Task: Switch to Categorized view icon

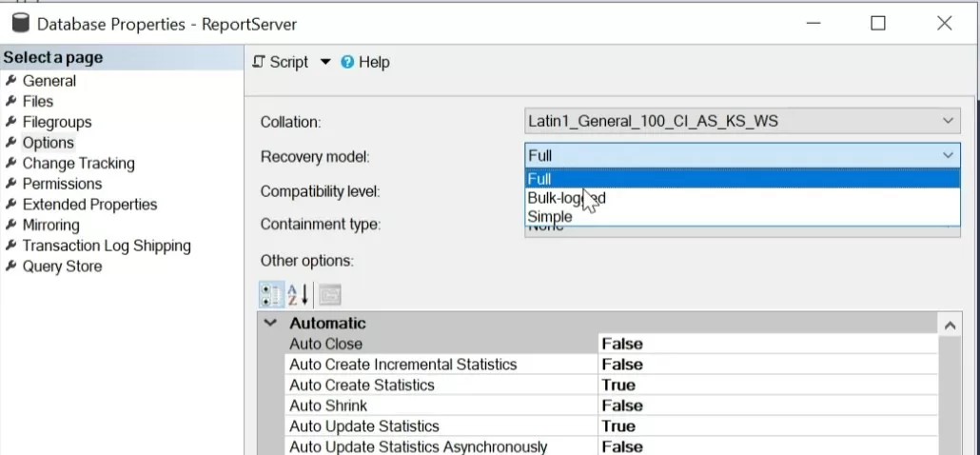Action: [271, 294]
